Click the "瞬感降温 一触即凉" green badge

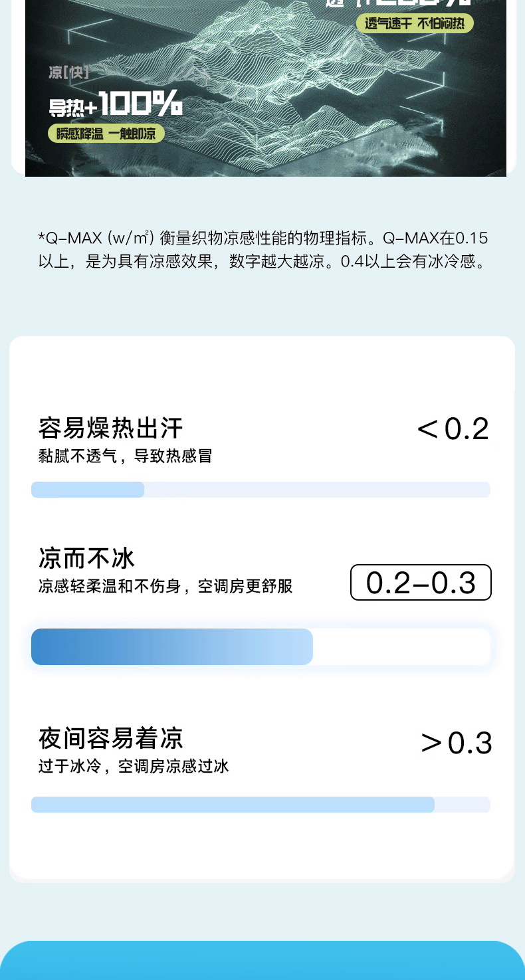(x=106, y=133)
